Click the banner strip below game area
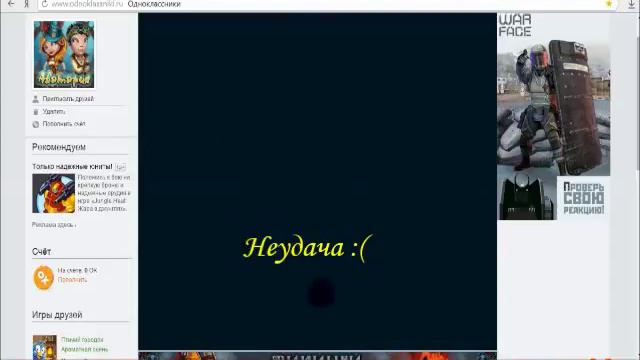Image resolution: width=640 pixels, height=360 pixels. tap(318, 356)
